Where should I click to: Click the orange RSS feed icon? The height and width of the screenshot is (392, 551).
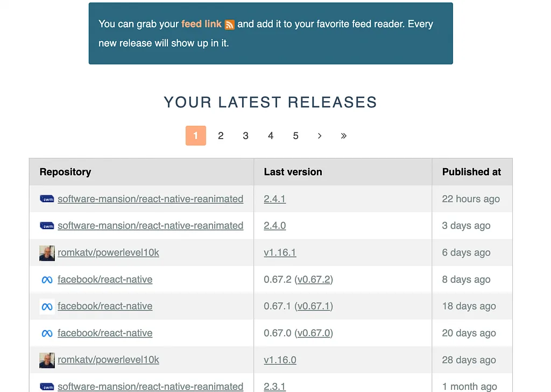tap(229, 25)
